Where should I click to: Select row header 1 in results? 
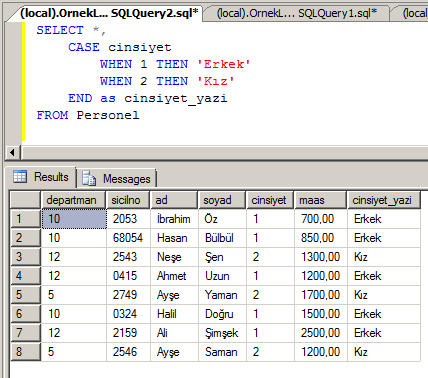tap(25, 219)
